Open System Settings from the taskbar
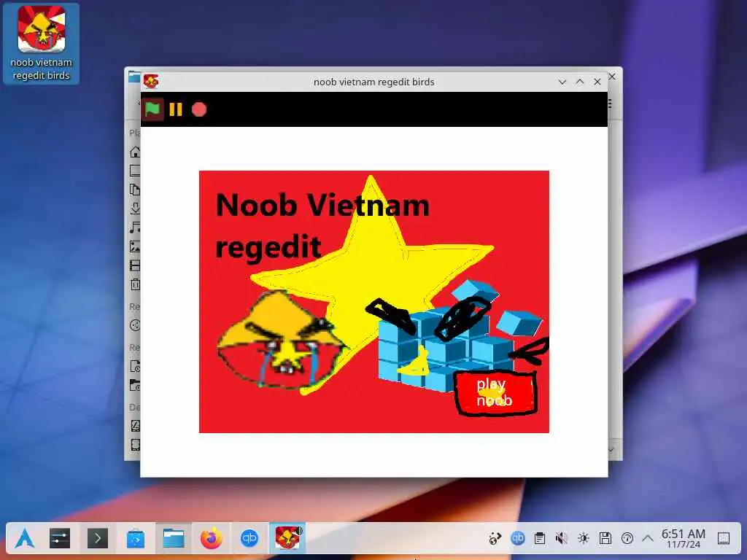This screenshot has width=747, height=560. click(x=60, y=539)
